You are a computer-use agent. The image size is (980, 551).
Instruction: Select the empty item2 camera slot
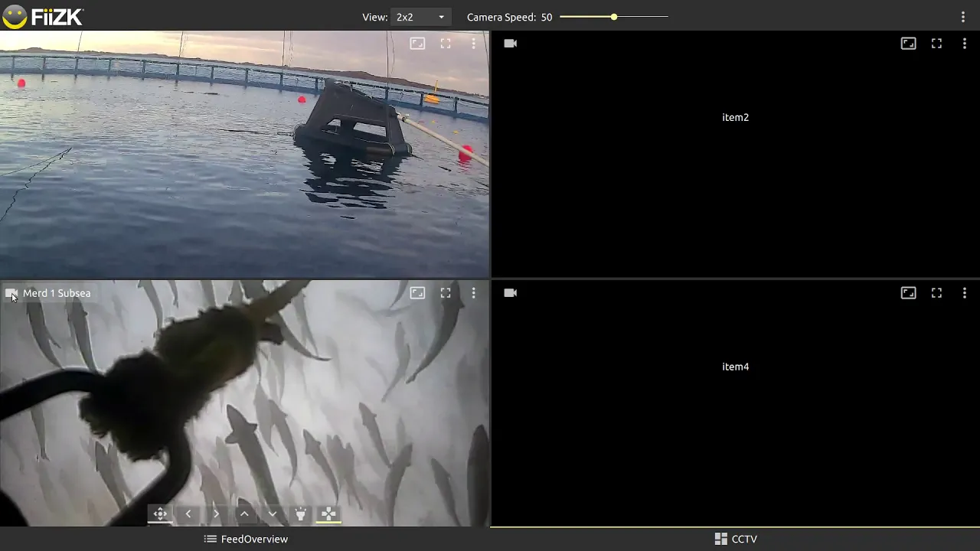click(735, 154)
